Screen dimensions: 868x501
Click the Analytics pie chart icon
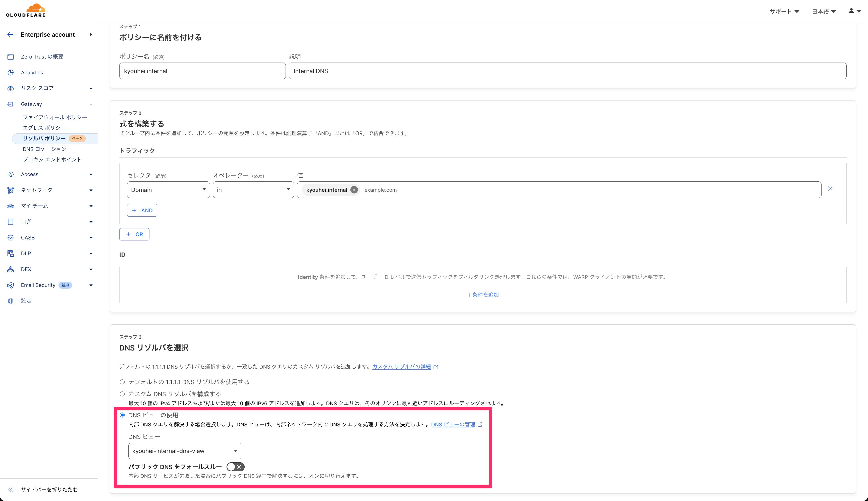coord(11,73)
